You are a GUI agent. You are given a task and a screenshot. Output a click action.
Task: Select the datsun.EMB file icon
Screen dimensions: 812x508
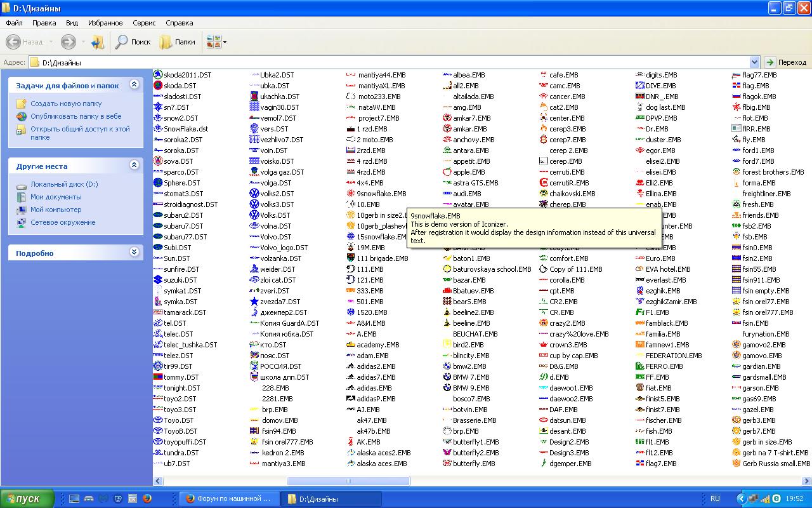[544, 420]
